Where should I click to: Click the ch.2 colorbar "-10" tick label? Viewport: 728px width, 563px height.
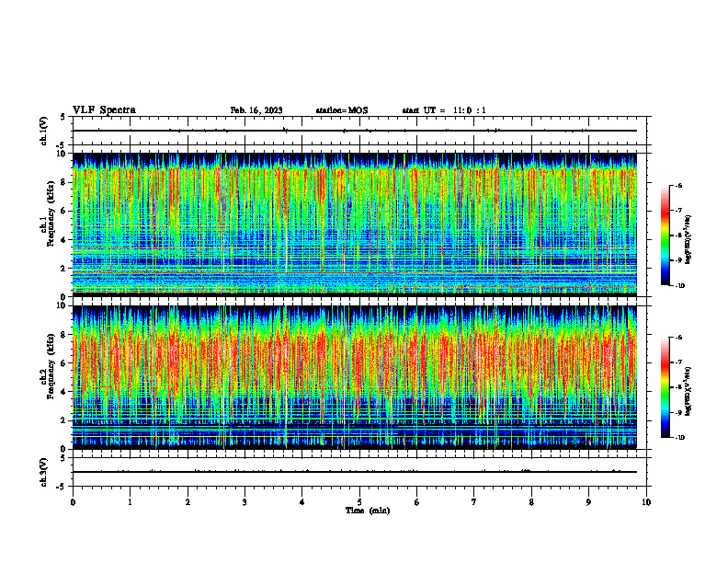point(679,438)
